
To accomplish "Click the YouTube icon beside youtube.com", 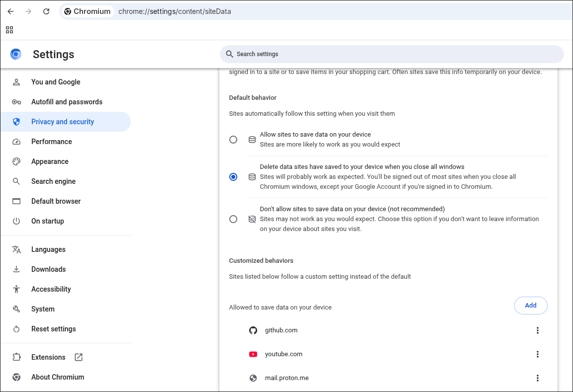I will click(253, 354).
